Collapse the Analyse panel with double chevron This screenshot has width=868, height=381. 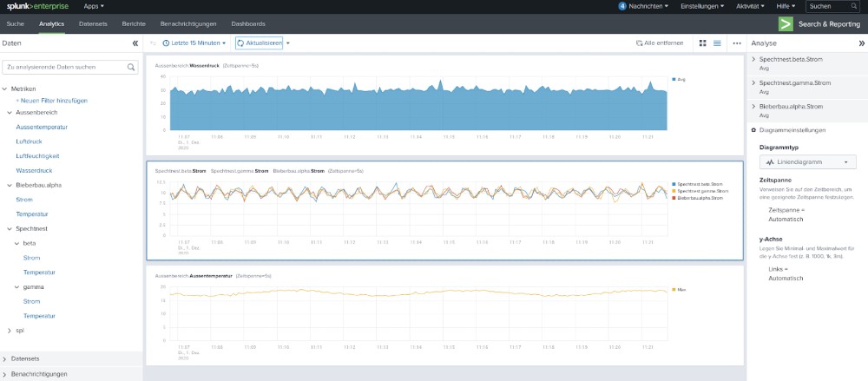861,43
